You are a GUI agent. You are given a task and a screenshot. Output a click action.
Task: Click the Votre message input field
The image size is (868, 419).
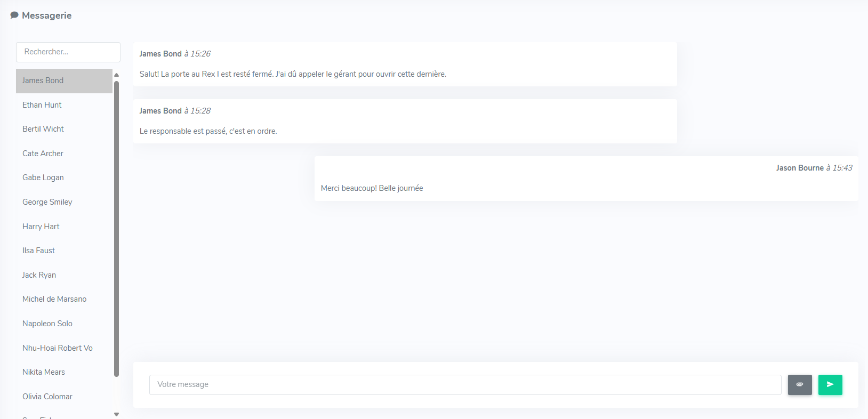pyautogui.click(x=465, y=384)
